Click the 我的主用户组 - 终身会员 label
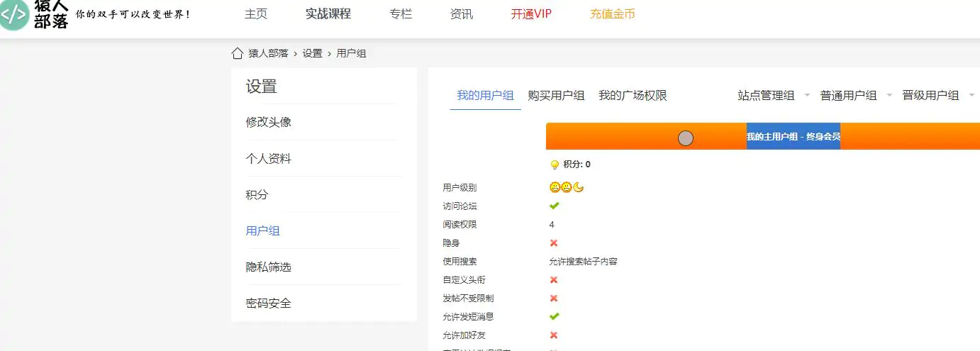This screenshot has width=980, height=351. point(794,136)
